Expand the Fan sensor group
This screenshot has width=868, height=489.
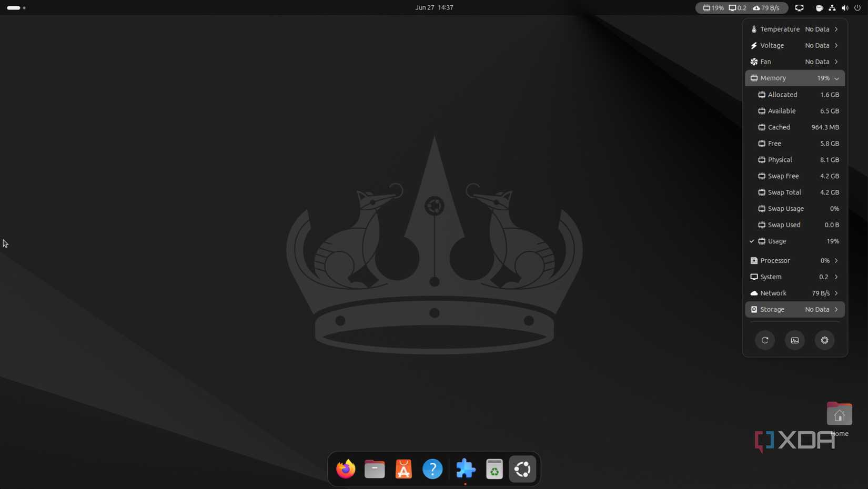point(795,62)
